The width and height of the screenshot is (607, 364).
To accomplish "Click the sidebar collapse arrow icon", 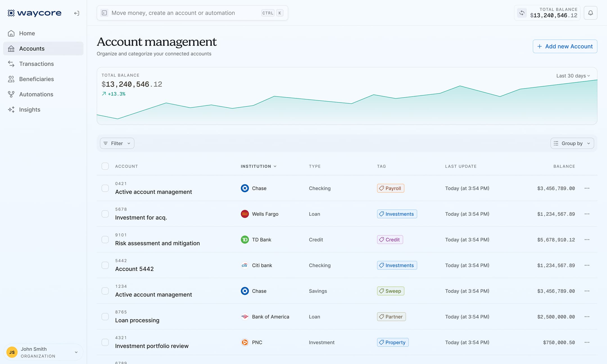I will click(76, 13).
